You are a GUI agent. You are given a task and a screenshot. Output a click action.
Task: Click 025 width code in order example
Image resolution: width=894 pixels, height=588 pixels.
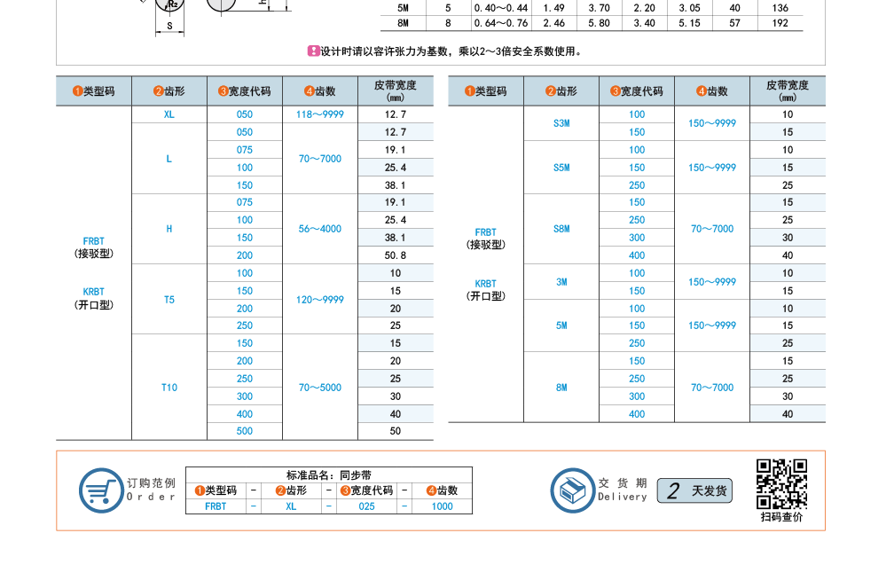point(366,506)
